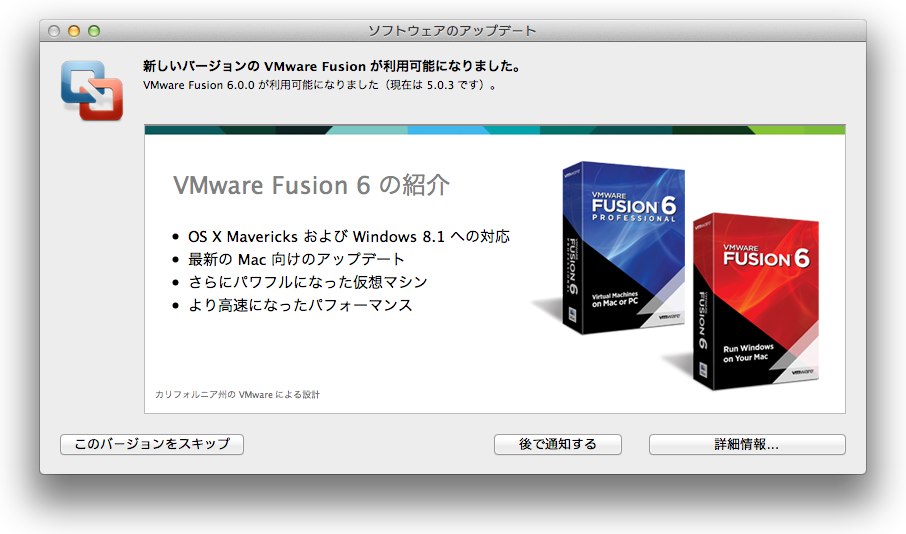
Task: Click the red VMware Fusion 6 box
Action: [x=756, y=301]
